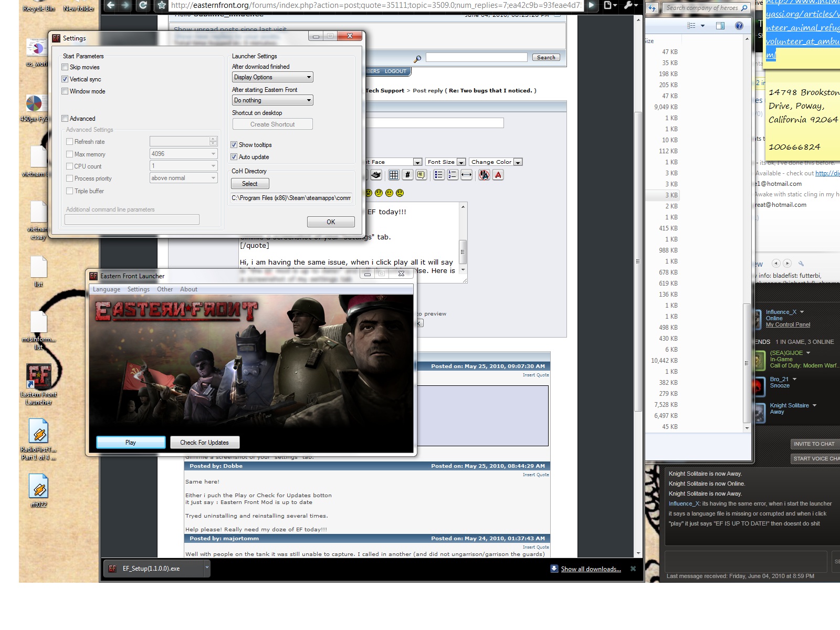Screen dimensions: 840x630
Task: Click the typewriter teletype icon in editor
Action: click(376, 175)
